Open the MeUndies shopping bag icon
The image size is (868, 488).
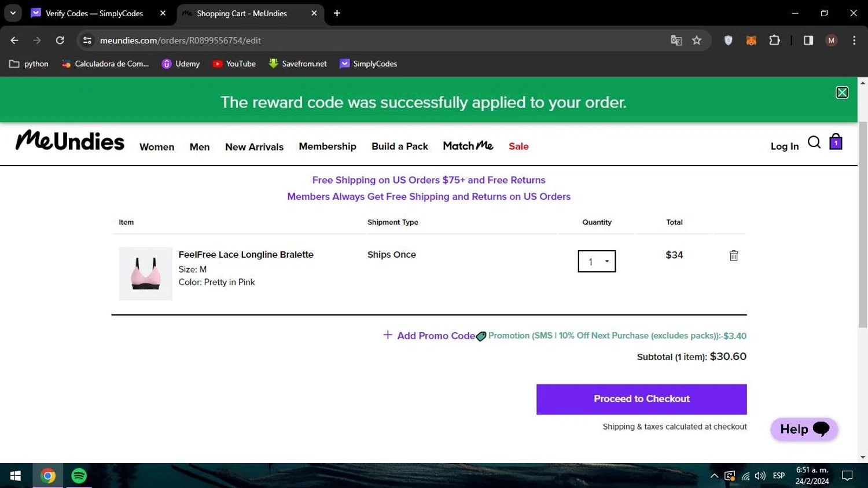pos(836,142)
